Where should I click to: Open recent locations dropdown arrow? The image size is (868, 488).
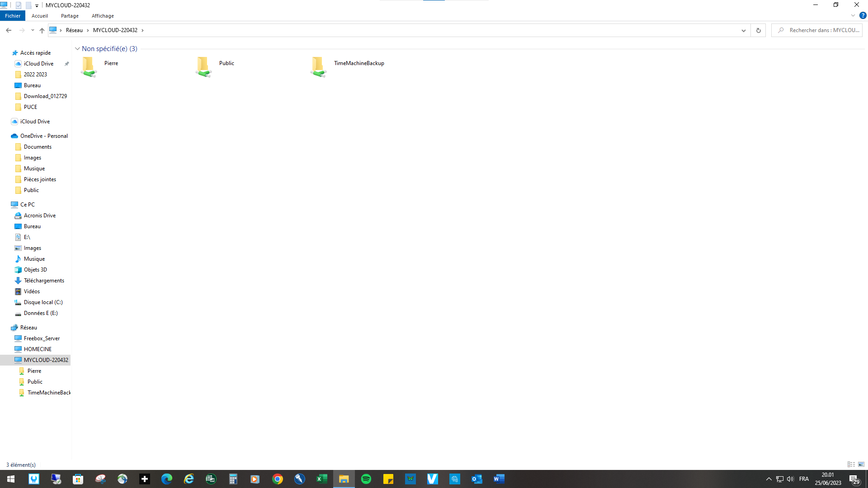33,30
